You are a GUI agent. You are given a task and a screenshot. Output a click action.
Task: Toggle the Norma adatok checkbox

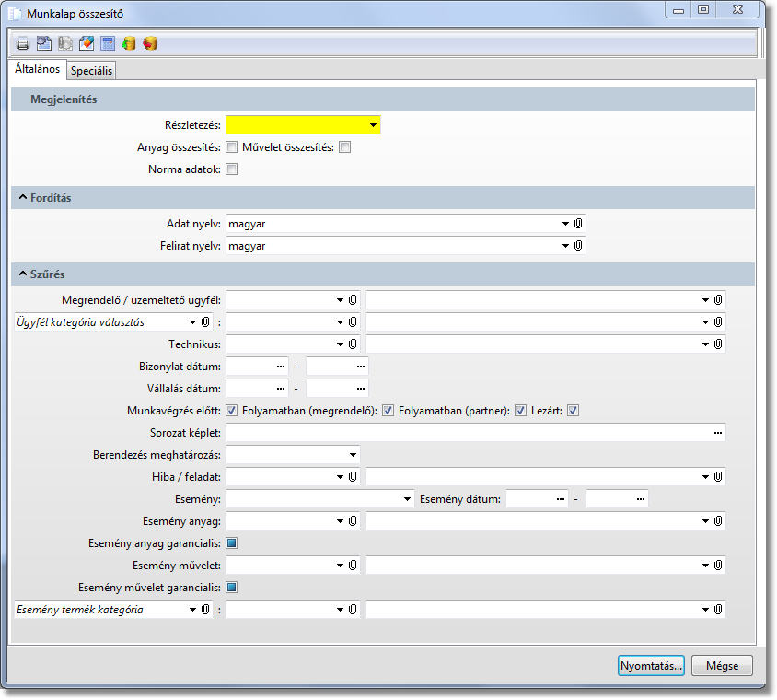pyautogui.click(x=232, y=169)
